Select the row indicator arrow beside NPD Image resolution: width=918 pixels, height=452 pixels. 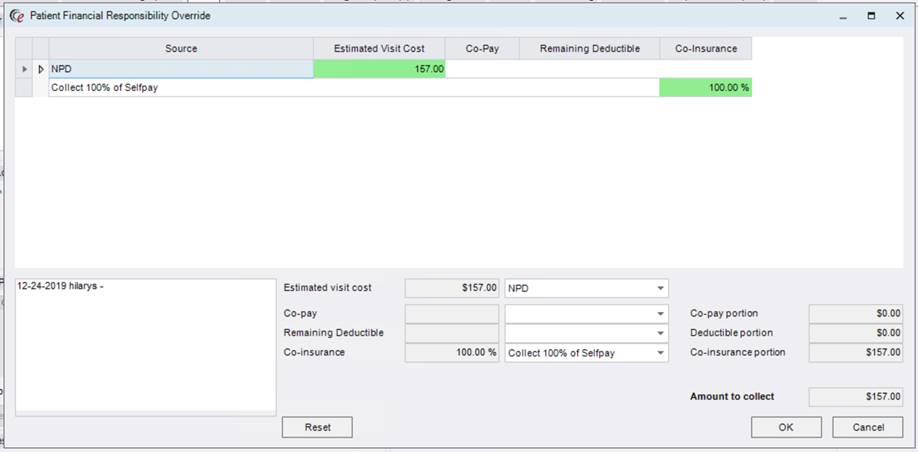point(24,69)
